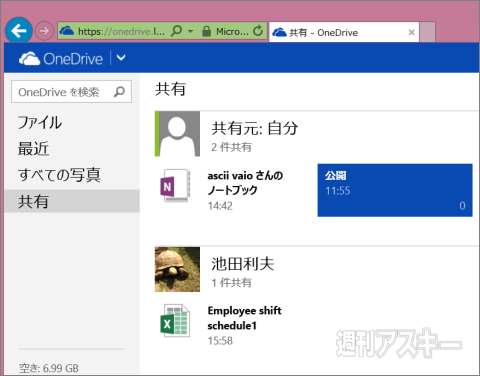This screenshot has width=480, height=376.
Task: Open ファイル in the sidebar
Action: [x=40, y=122]
